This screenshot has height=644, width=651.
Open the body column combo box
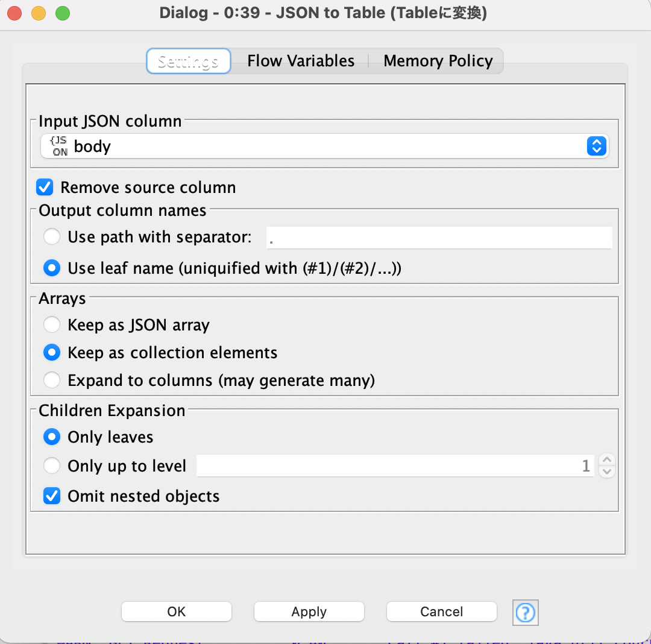[325, 146]
